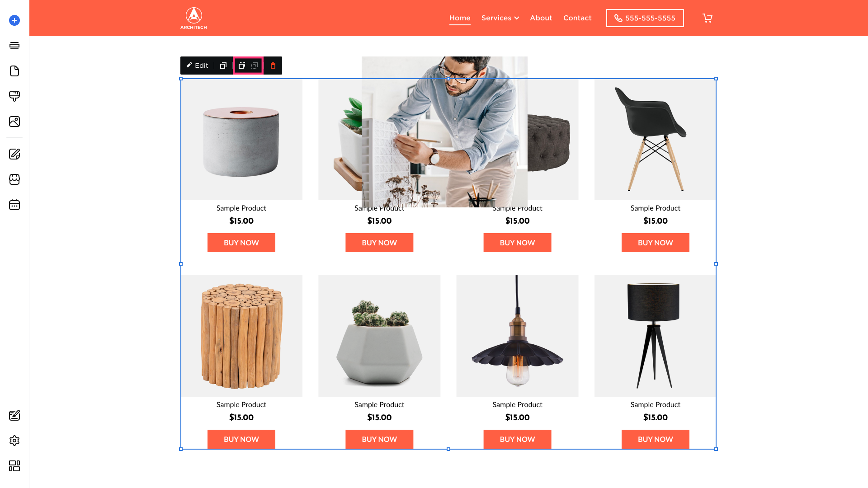Open the media images sidebar icon

(14, 122)
